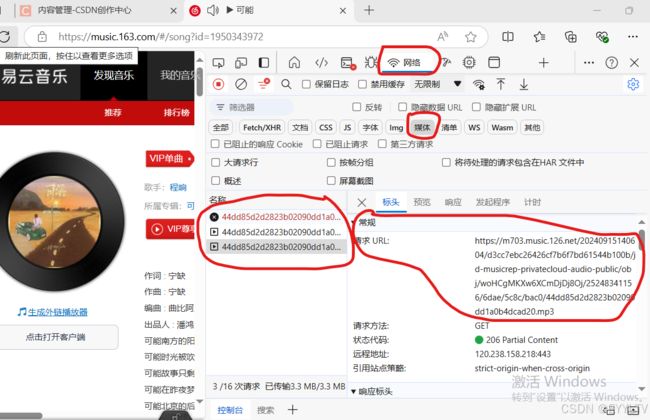
Task: Toggle device emulation icon
Action: [241, 63]
